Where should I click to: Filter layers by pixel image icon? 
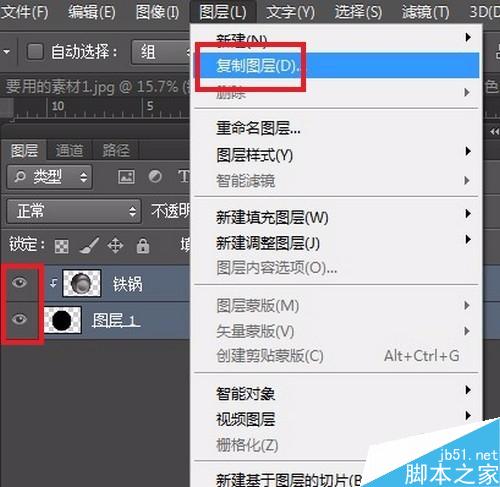126,177
